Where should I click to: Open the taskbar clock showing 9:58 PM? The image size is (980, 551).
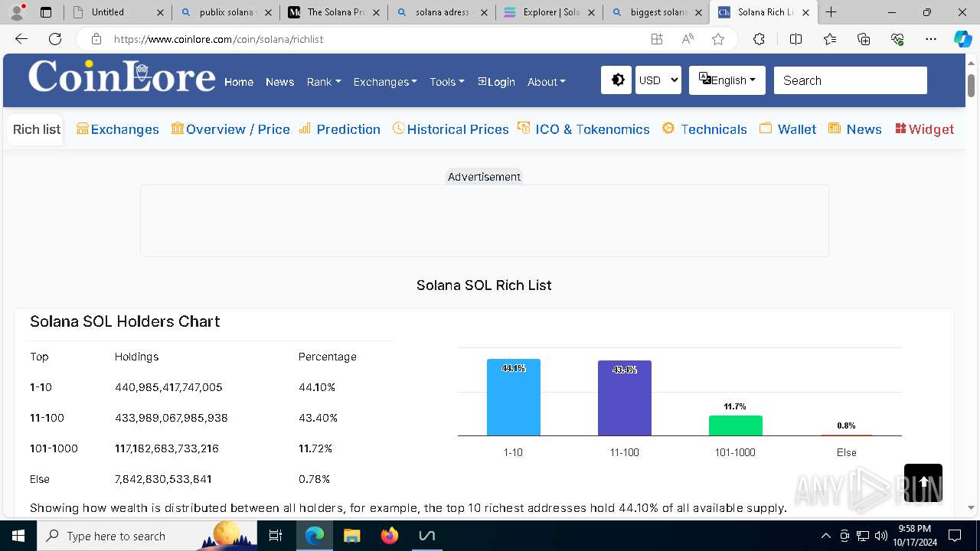click(x=914, y=536)
